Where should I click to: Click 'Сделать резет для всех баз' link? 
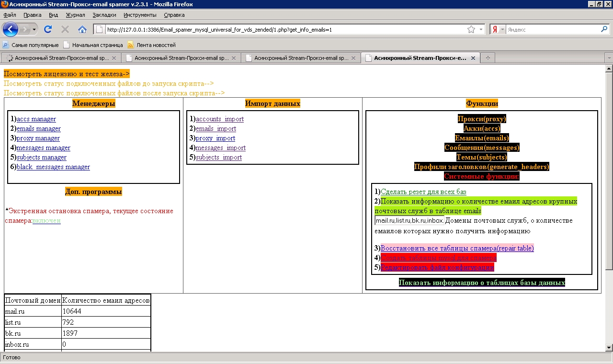(x=423, y=192)
